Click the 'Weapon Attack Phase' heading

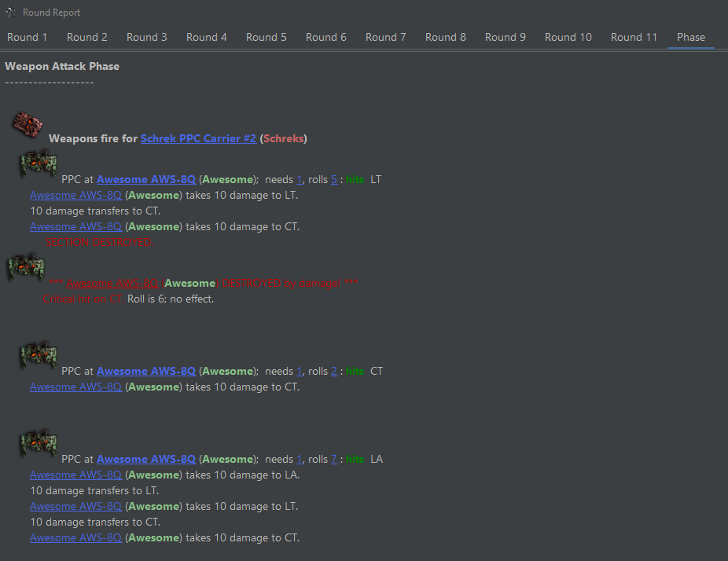(62, 66)
